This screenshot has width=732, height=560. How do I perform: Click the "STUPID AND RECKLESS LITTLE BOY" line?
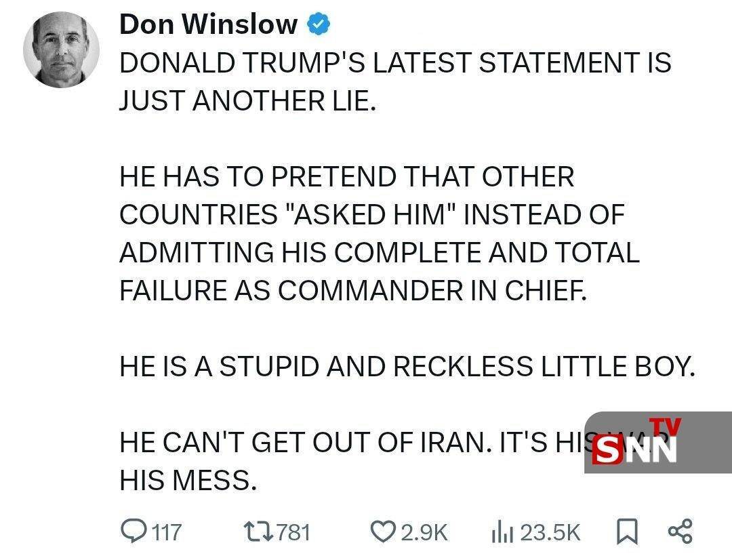click(x=407, y=367)
